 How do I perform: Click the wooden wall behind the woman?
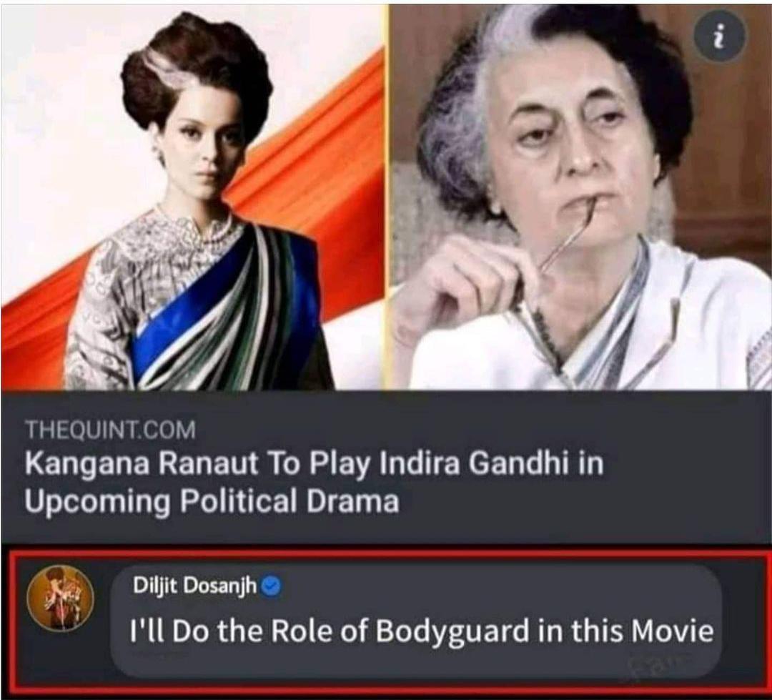[x=723, y=148]
